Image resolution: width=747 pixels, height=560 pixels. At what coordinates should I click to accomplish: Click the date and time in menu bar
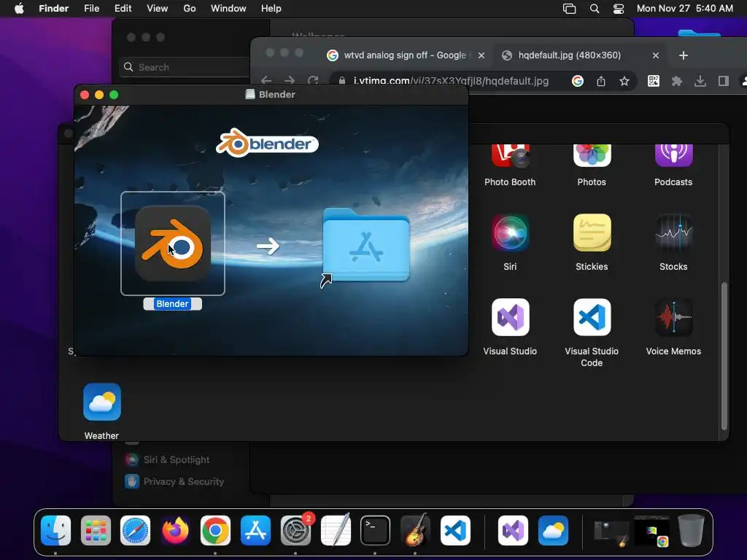[684, 9]
